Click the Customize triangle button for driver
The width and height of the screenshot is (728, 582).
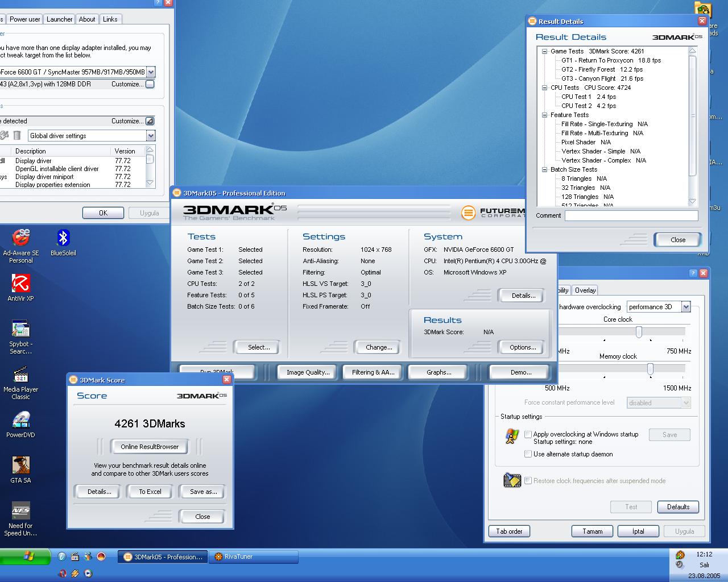(x=150, y=121)
